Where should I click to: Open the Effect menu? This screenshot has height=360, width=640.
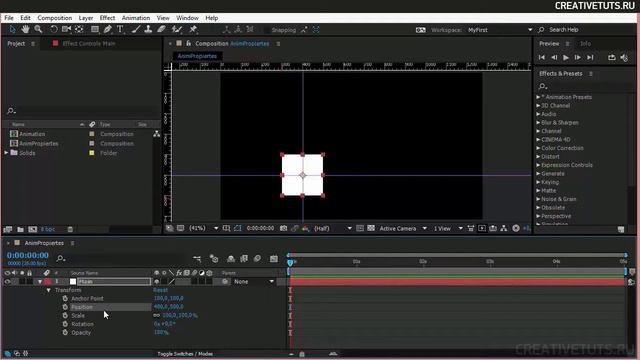(107, 18)
